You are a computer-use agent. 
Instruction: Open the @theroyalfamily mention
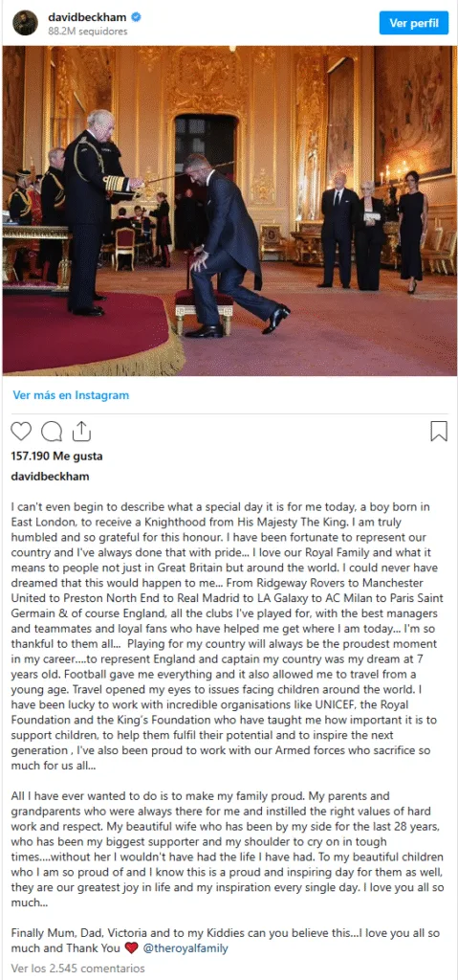pos(185,948)
